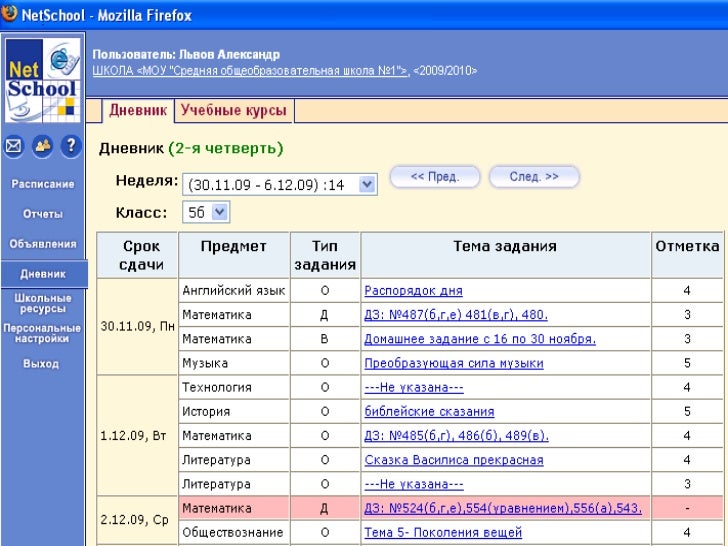
Task: Open Объявления in the sidebar
Action: pyautogui.click(x=43, y=243)
